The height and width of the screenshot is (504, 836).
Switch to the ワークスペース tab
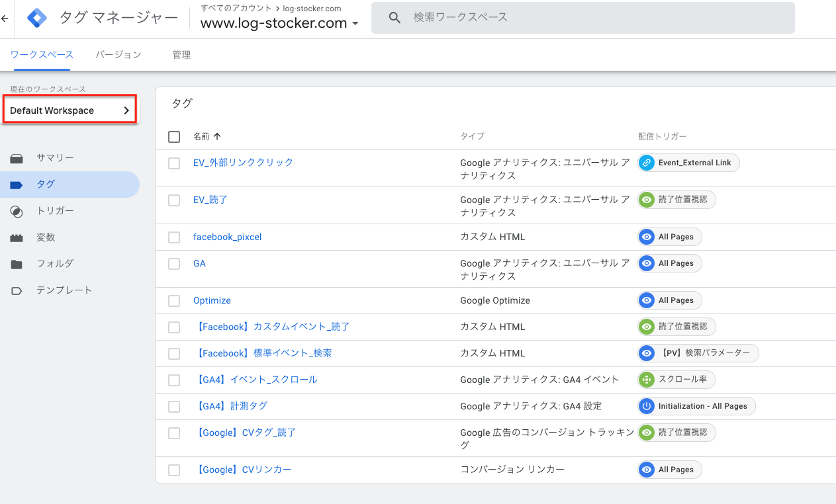[42, 55]
